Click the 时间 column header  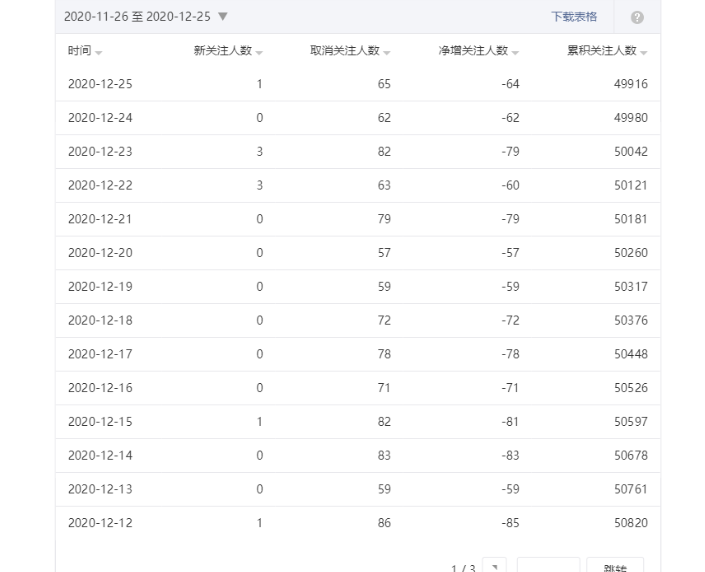point(80,50)
